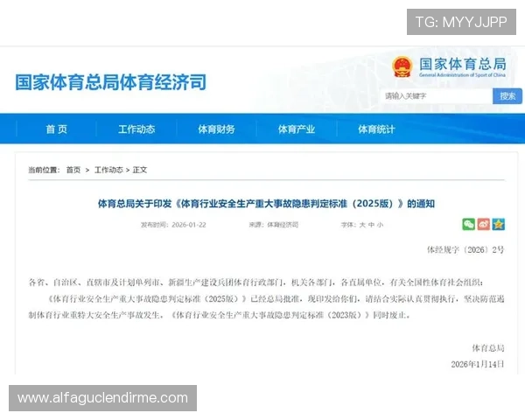Click the article title about 2025版 standard
The width and height of the screenshot is (525, 420).
pyautogui.click(x=266, y=204)
